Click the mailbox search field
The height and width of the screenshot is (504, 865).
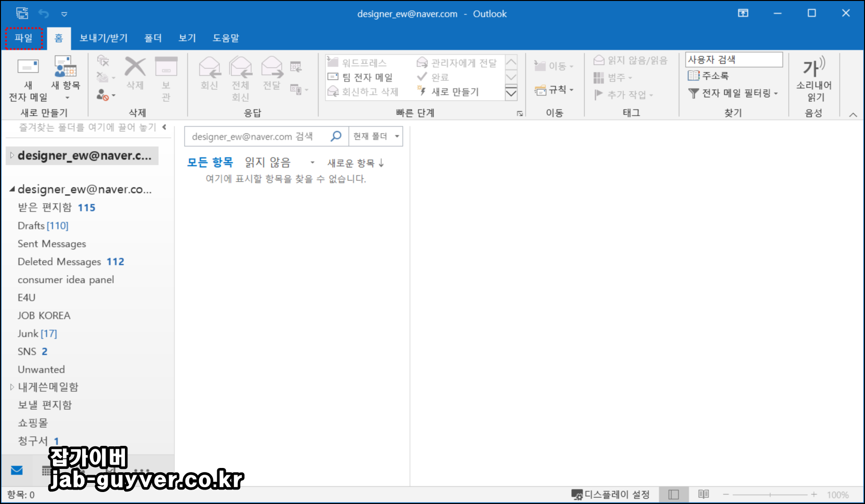click(267, 136)
